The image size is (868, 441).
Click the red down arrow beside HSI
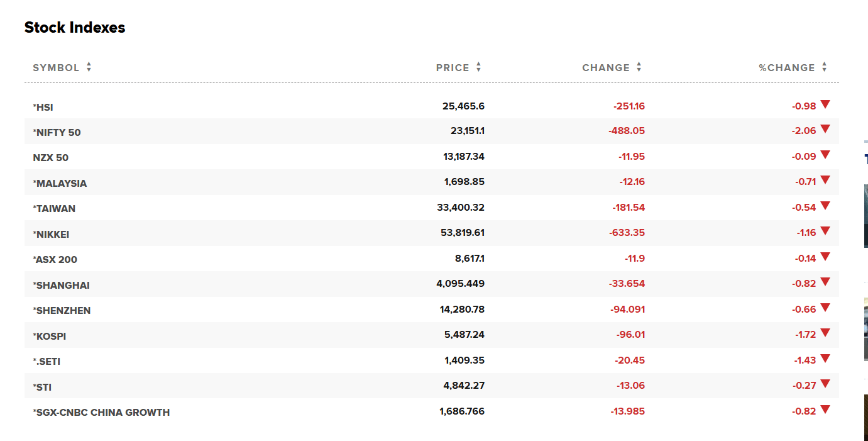825,104
